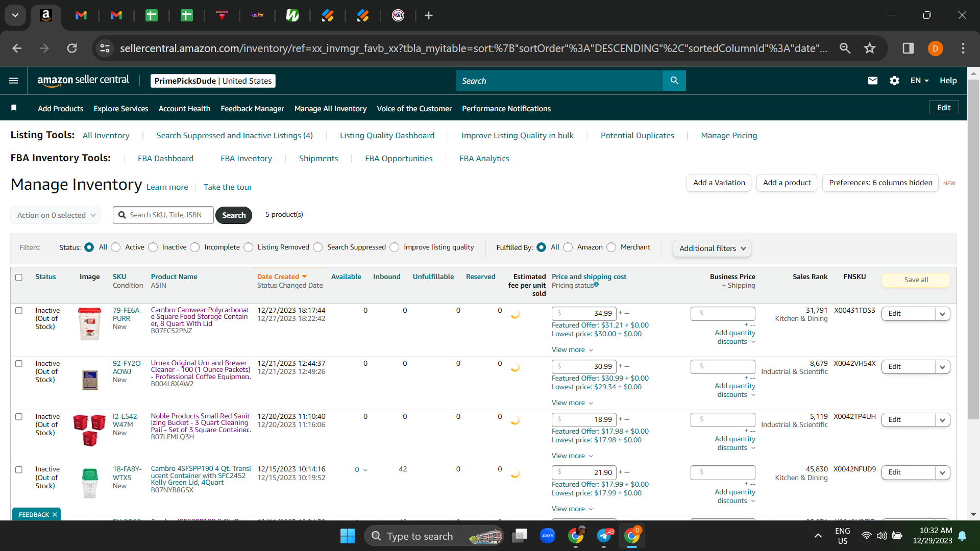The width and height of the screenshot is (980, 551).
Task: Click the teal search magnifier button
Action: coord(674,81)
